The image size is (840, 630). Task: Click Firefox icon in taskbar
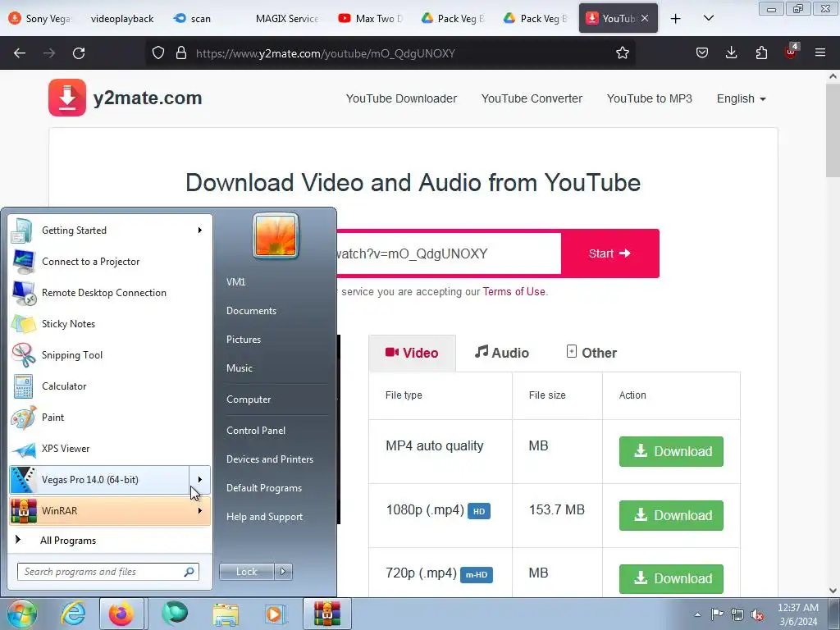pos(121,614)
